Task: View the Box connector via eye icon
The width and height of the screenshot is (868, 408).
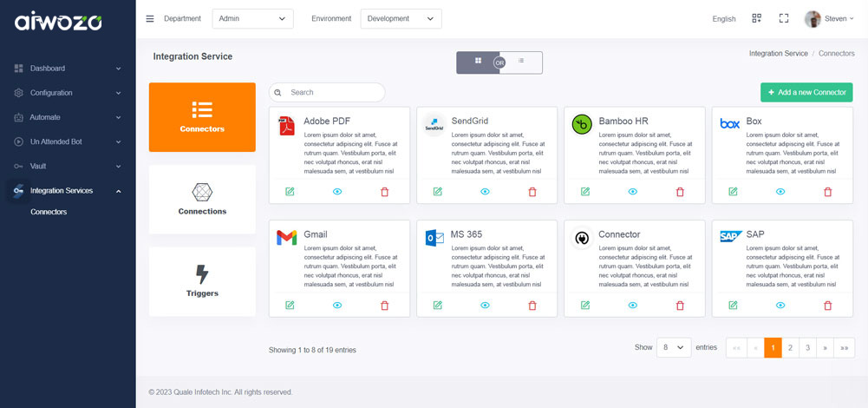Action: point(780,192)
